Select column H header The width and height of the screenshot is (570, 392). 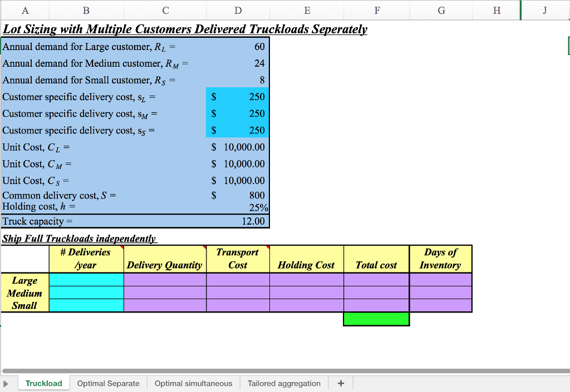click(497, 10)
